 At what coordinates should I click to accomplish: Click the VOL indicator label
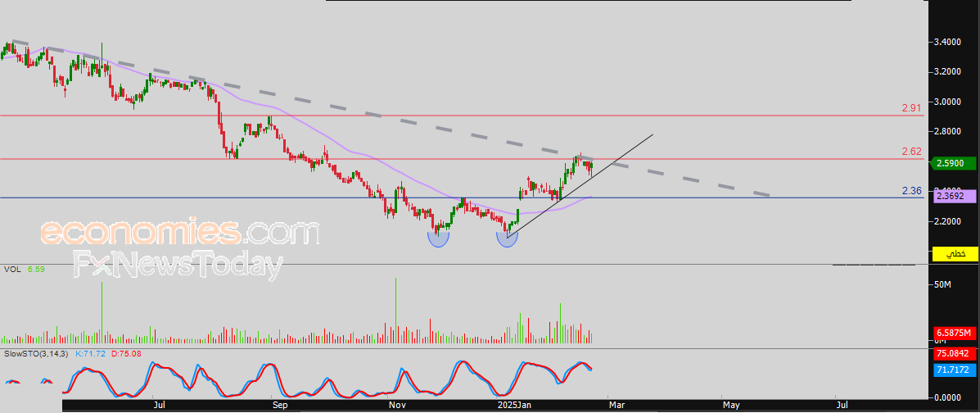click(x=11, y=269)
